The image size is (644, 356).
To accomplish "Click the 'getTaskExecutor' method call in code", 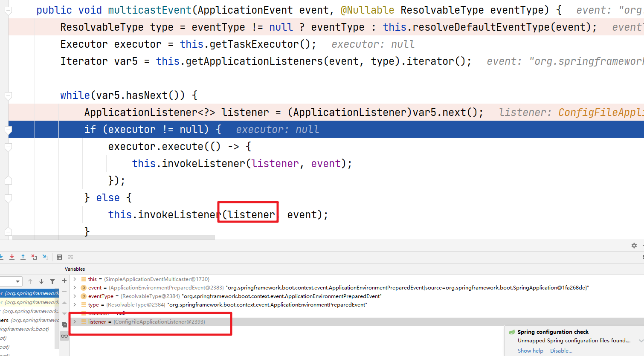I will (x=254, y=44).
